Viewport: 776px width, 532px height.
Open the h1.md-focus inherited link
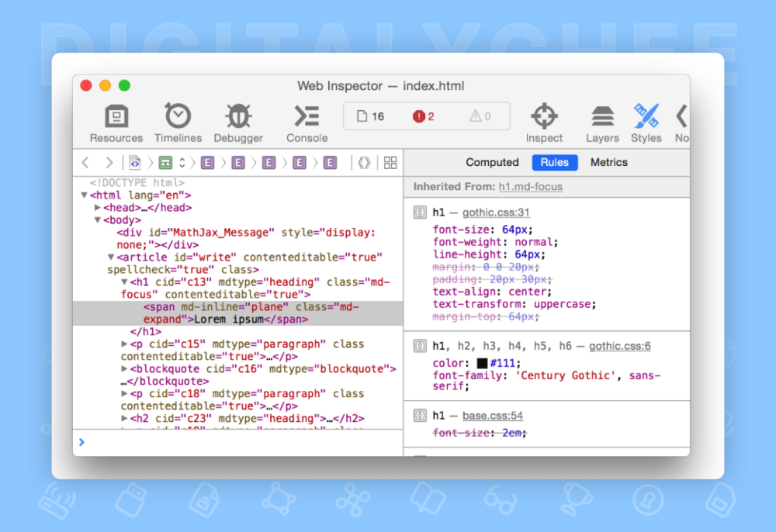pos(531,186)
